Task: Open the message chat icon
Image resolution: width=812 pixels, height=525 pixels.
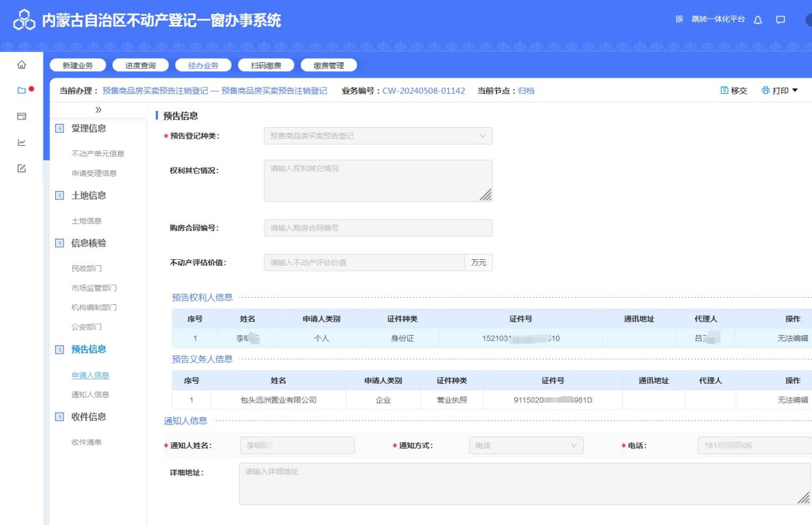Action: click(781, 20)
